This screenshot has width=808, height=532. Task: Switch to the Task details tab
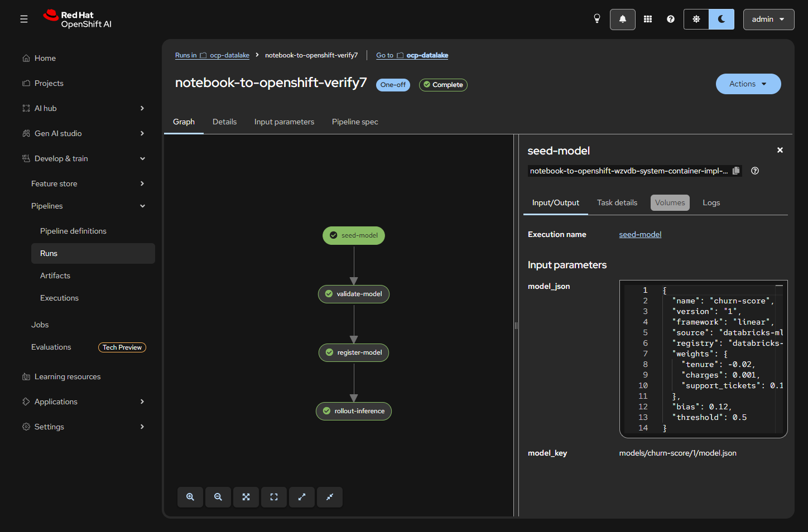click(617, 202)
